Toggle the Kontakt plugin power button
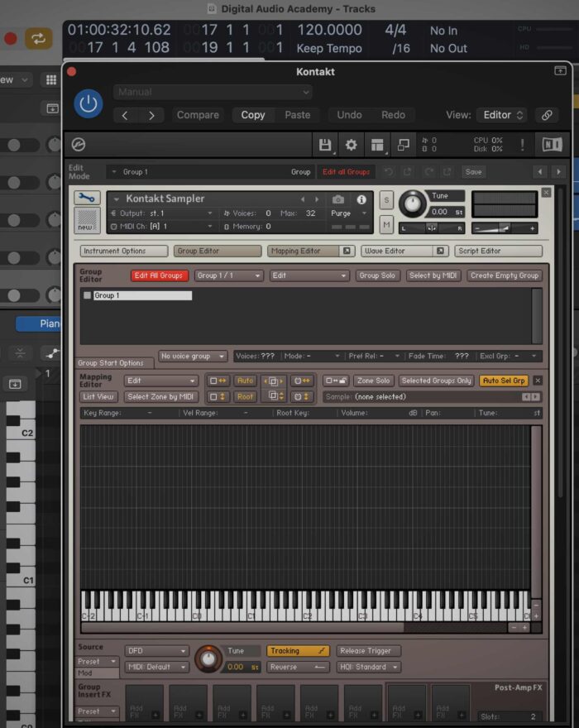The width and height of the screenshot is (579, 728). (x=89, y=103)
